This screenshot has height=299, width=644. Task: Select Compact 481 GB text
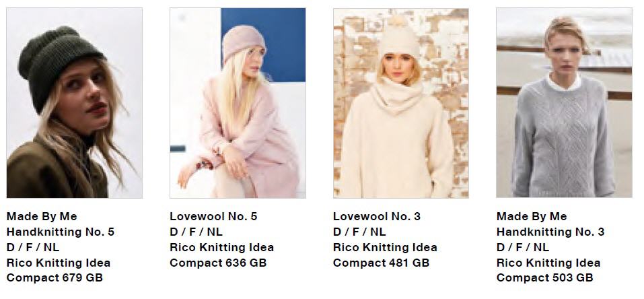pos(381,263)
